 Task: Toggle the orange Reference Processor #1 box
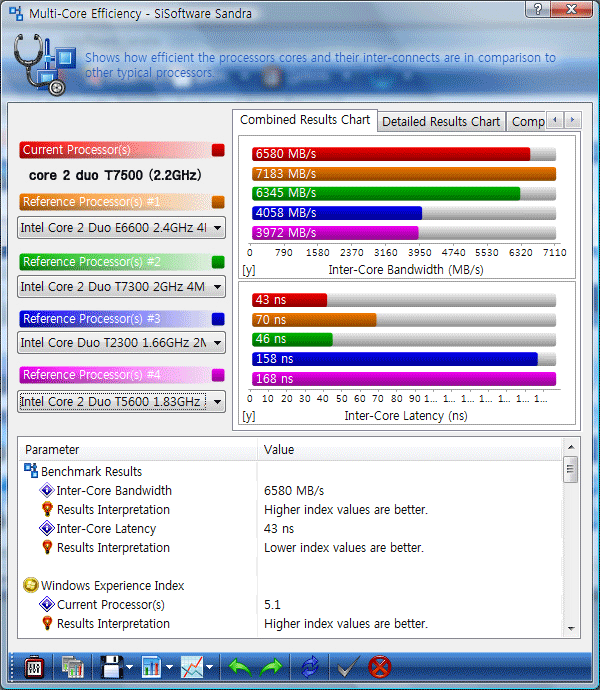pos(218,202)
